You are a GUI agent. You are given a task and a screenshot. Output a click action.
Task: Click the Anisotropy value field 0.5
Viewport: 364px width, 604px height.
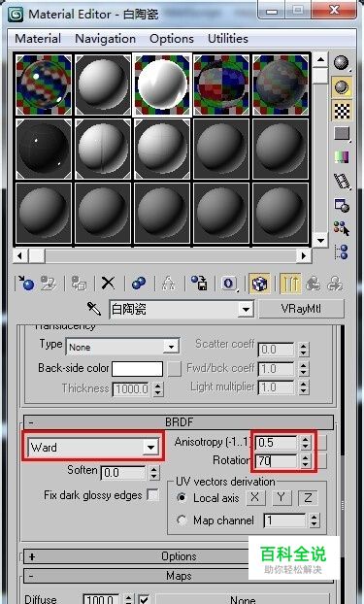pyautogui.click(x=277, y=442)
